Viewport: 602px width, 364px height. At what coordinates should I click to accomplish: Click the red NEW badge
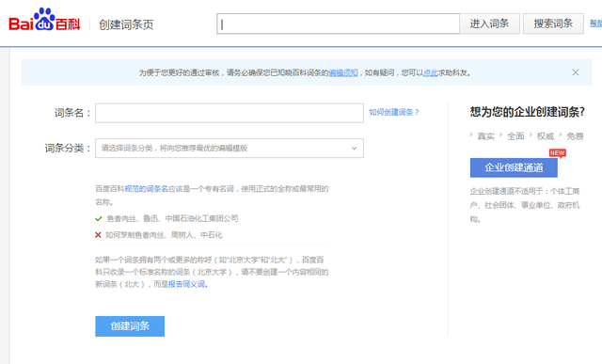[x=557, y=152]
